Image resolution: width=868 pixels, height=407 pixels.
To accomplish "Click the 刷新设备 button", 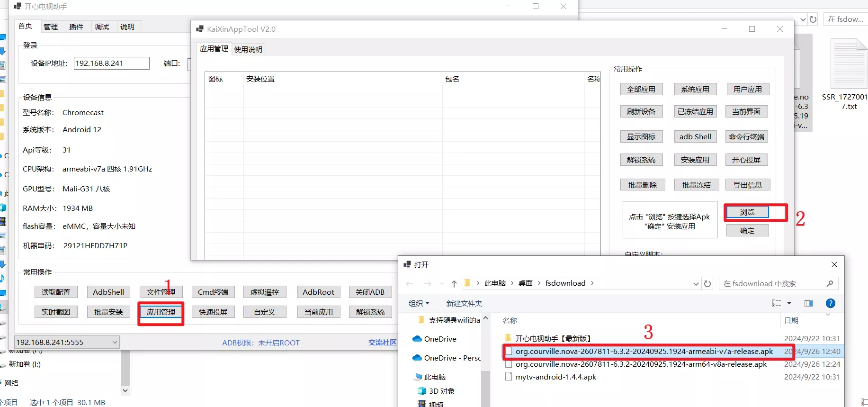I will coord(641,112).
